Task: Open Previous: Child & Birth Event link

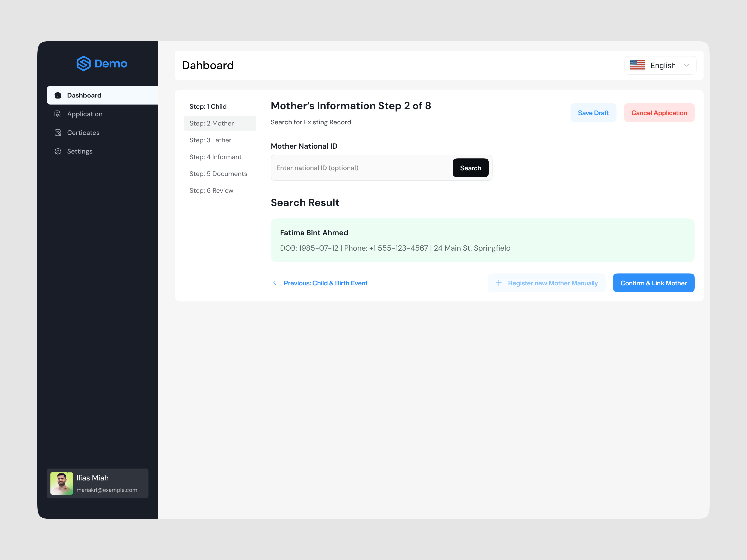Action: (326, 283)
